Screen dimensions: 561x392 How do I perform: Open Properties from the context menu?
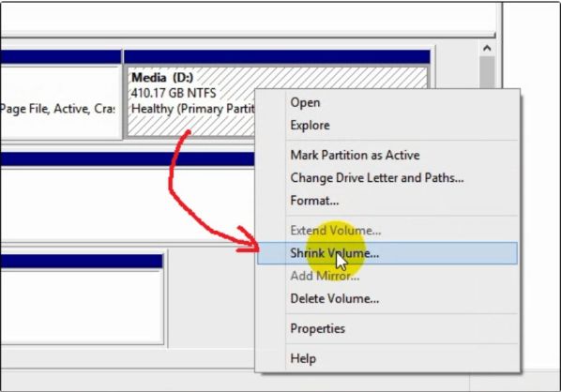[x=387, y=328]
